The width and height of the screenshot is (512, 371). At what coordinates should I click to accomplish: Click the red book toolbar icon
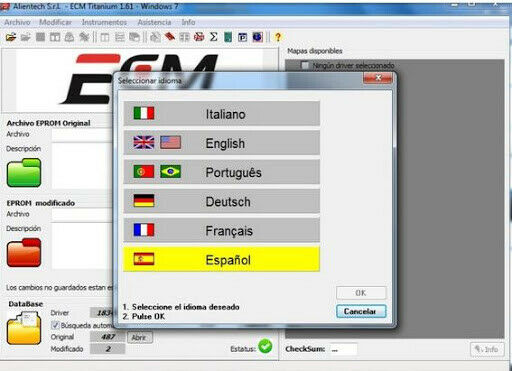point(170,37)
